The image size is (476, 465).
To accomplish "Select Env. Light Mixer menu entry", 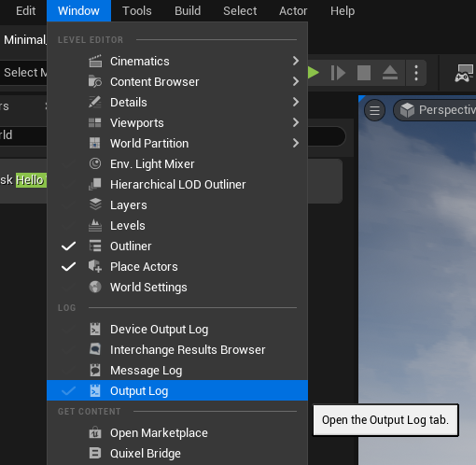I will coord(177,163).
